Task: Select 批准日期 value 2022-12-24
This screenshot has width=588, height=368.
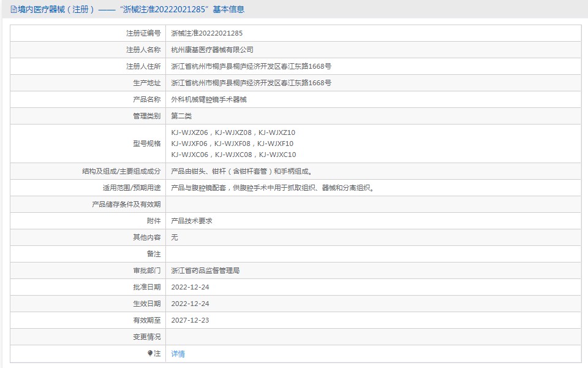Action: click(x=190, y=287)
